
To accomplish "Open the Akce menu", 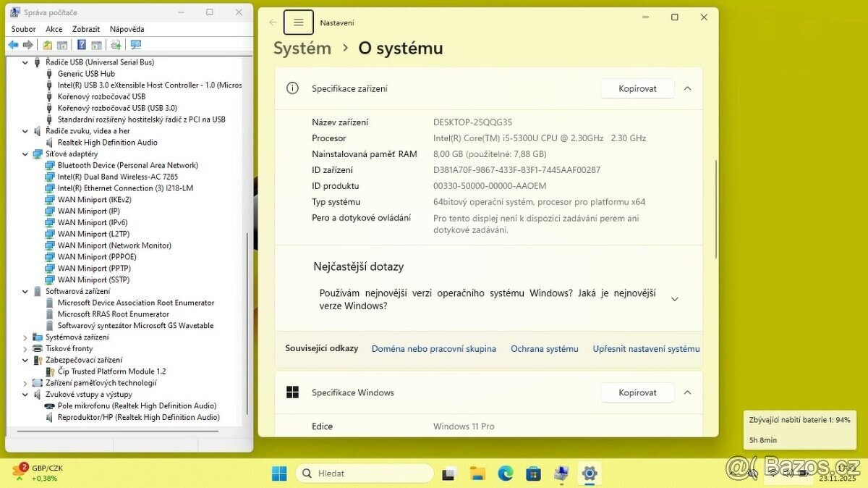I will coord(54,28).
